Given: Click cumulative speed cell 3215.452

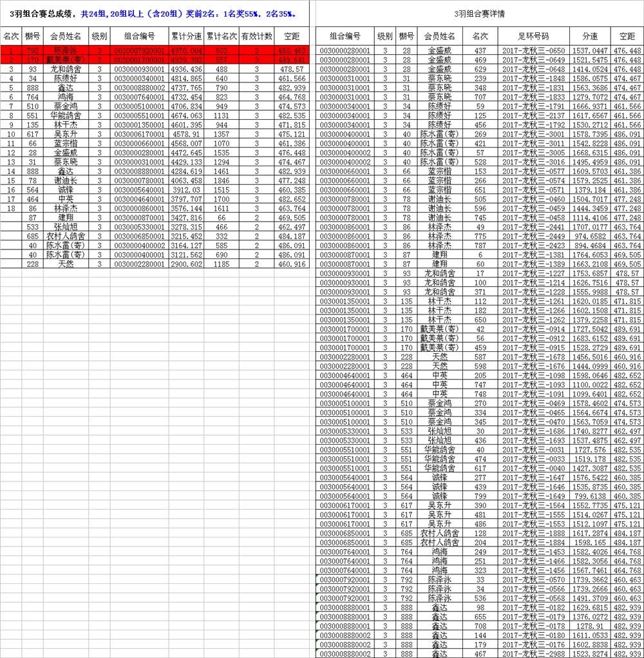Looking at the screenshot, I should pos(186,237).
